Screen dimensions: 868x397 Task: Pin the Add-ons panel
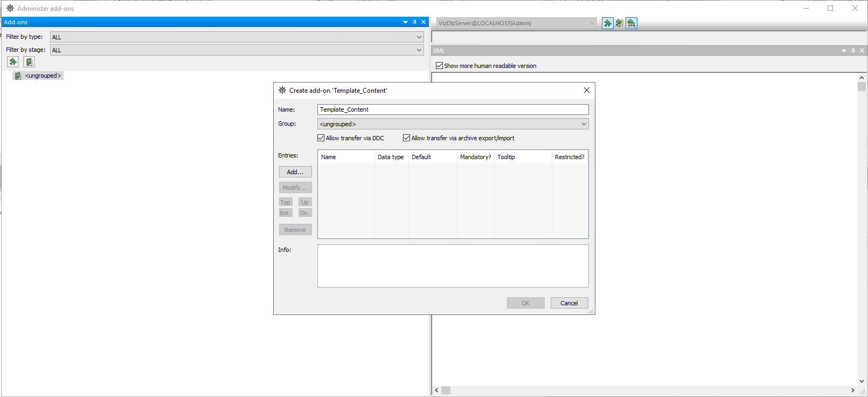(414, 22)
